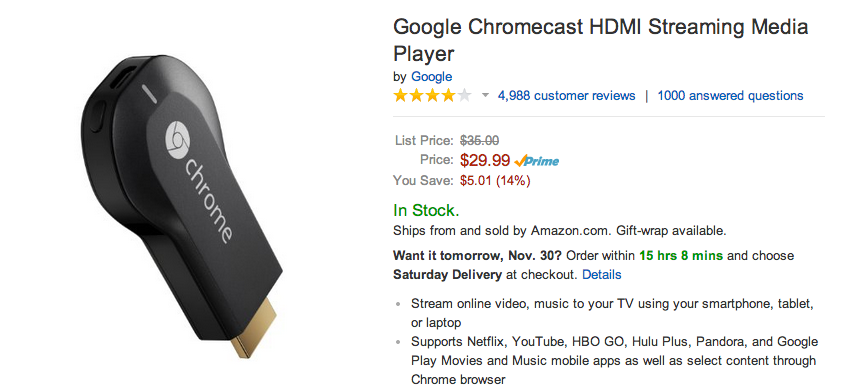Open the 4,988 customer reviews link
Screen dimensions: 851x387
tap(567, 96)
